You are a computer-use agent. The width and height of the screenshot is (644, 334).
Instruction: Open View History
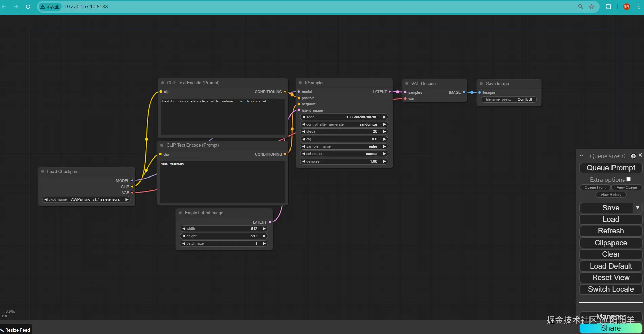coord(611,195)
